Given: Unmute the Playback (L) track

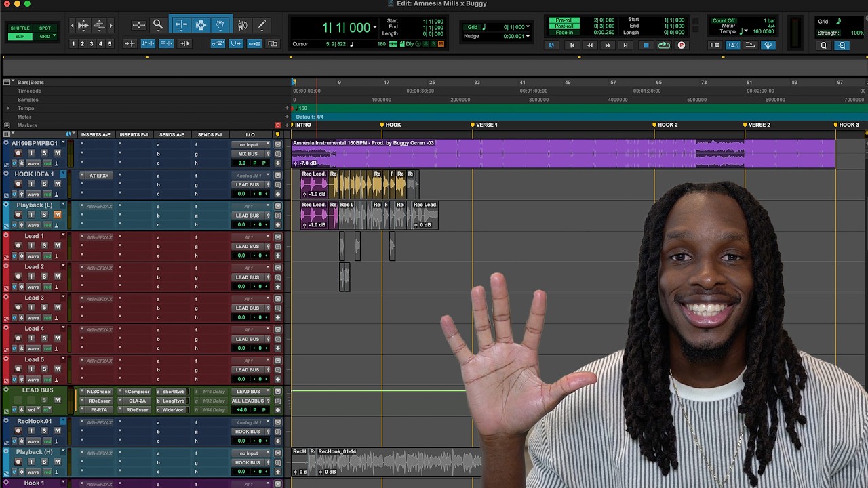Looking at the screenshot, I should click(58, 215).
